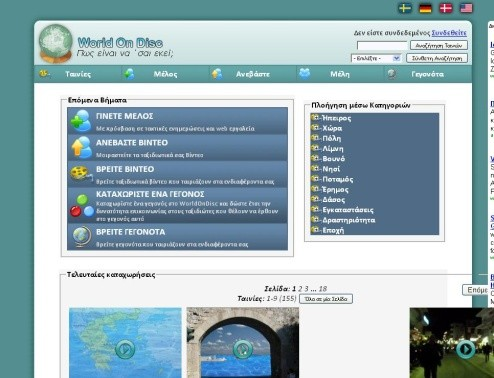Open the Ταινίες menu

click(x=78, y=74)
